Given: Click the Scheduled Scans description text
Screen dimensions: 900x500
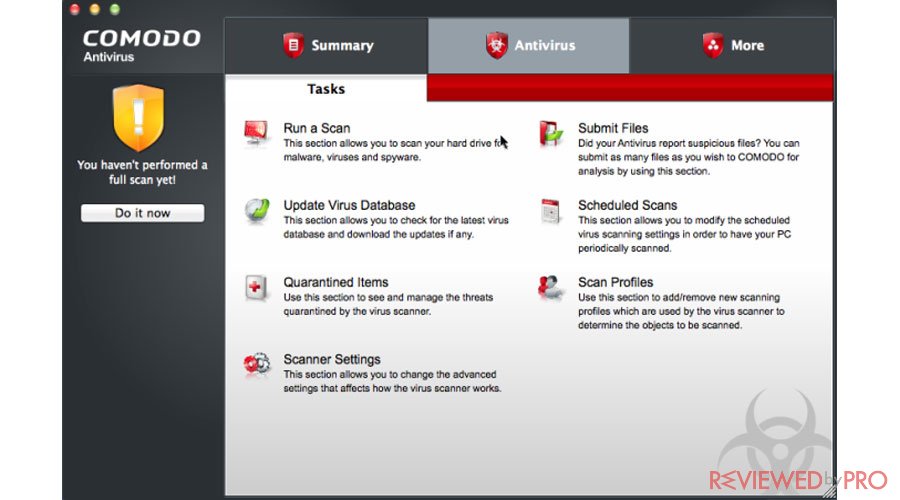Looking at the screenshot, I should click(x=684, y=234).
